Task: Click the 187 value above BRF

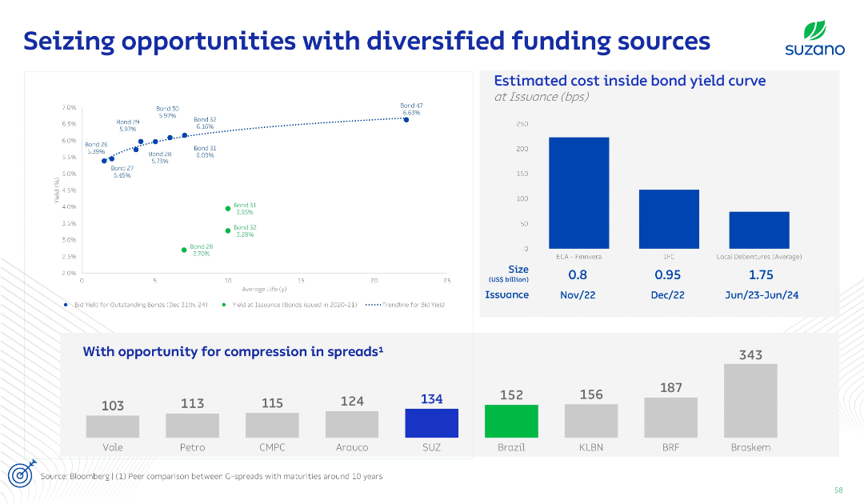Action: point(670,388)
